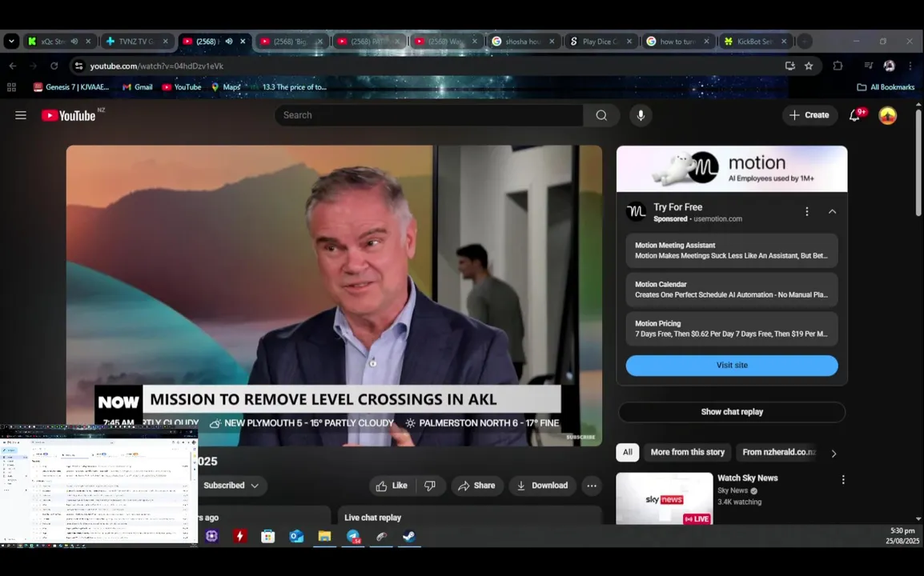
Task: Open the ad options three-dot menu
Action: click(807, 211)
